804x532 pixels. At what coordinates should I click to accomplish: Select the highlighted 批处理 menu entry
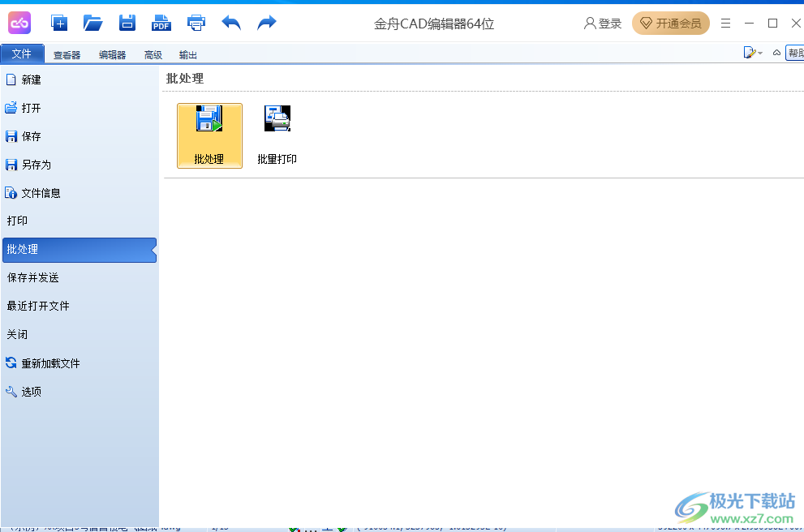coord(80,250)
